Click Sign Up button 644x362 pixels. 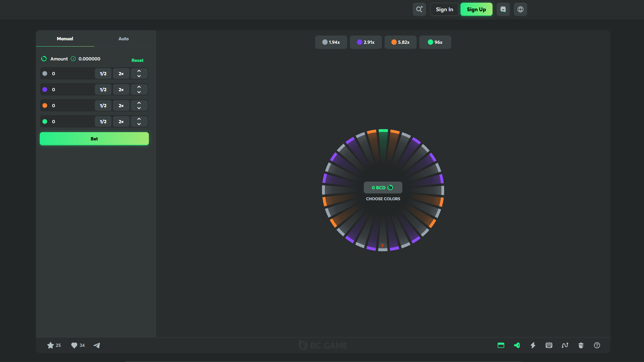(x=476, y=9)
